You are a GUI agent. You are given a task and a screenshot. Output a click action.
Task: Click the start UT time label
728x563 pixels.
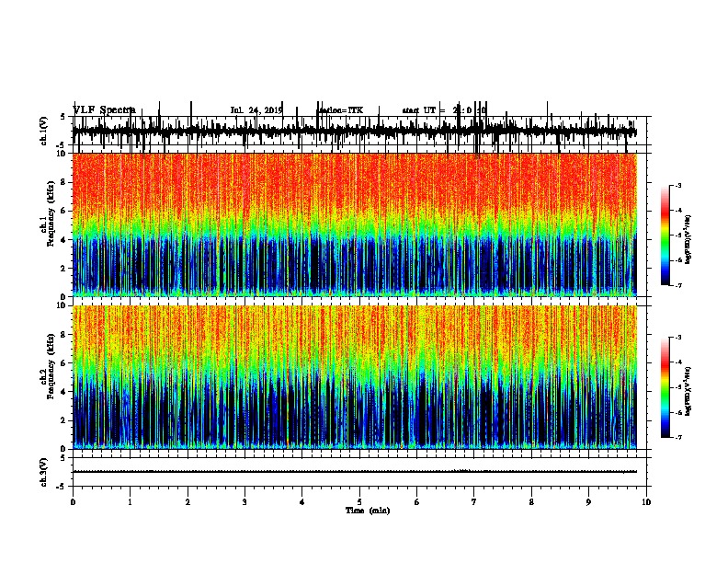(444, 110)
